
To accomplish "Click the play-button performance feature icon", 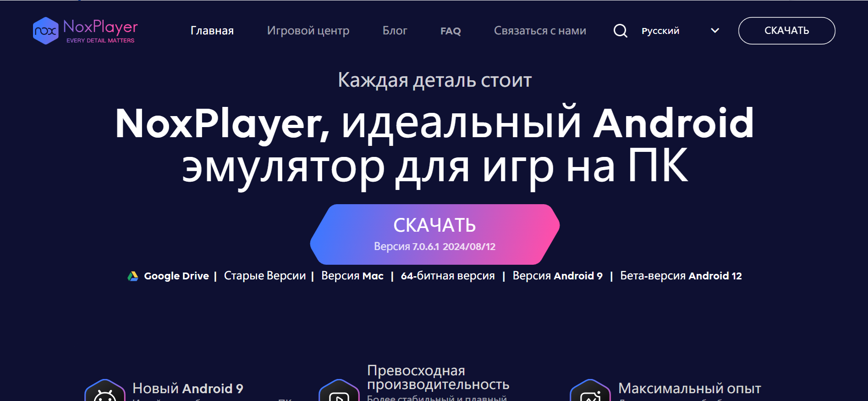I will (339, 391).
